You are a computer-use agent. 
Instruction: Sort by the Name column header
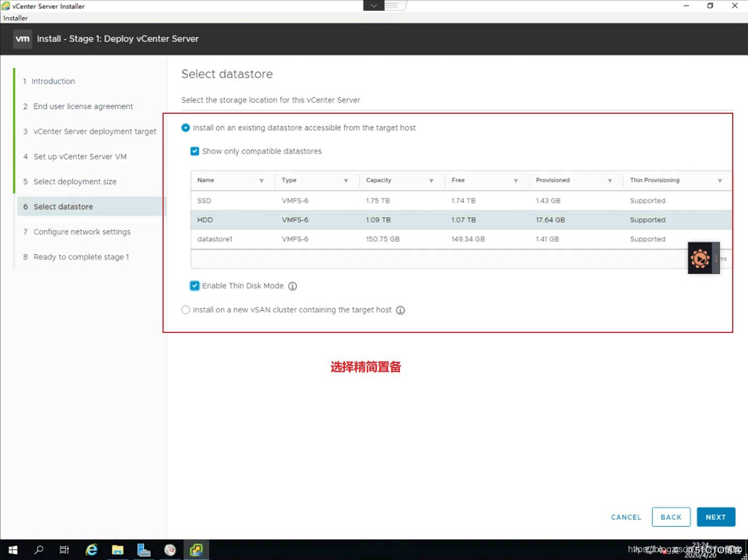point(206,181)
